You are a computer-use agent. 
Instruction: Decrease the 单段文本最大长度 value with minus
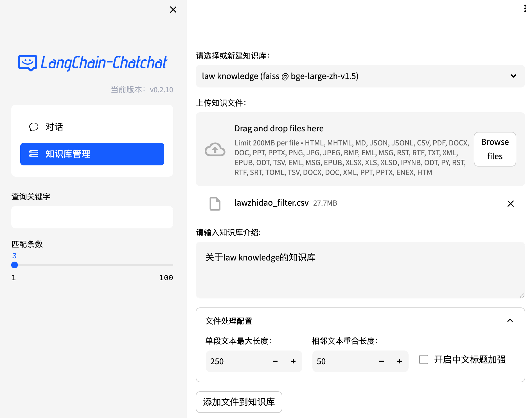[275, 361]
